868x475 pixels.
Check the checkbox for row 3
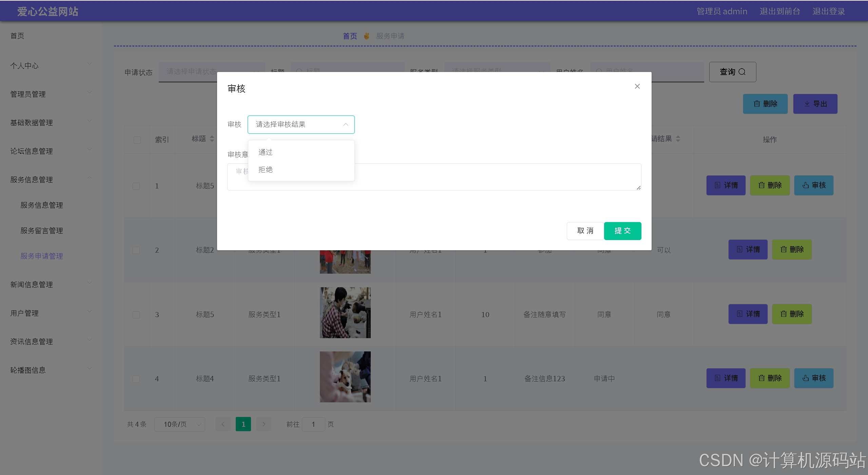(x=136, y=315)
